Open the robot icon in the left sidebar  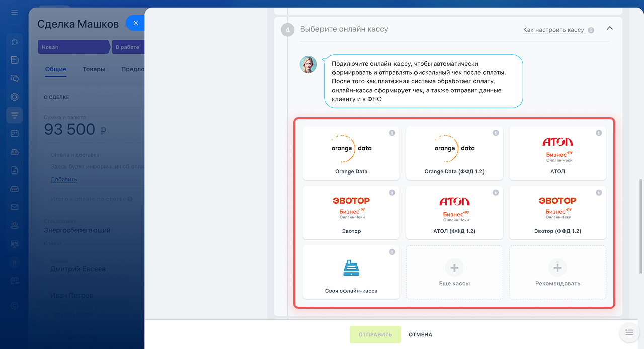(x=14, y=152)
